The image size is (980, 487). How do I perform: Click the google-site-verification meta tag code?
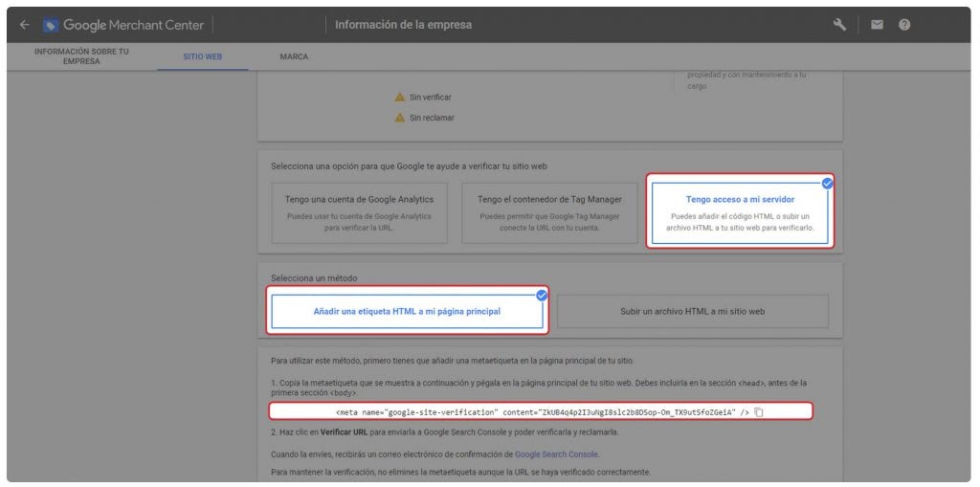pyautogui.click(x=542, y=412)
